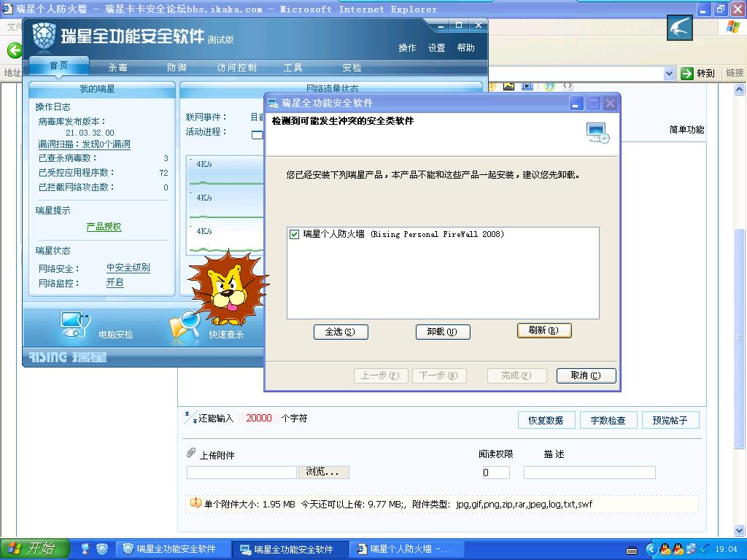Viewport: 747px width, 560px height.
Task: Click the swallow bird logo in IE toolbar
Action: [x=679, y=28]
